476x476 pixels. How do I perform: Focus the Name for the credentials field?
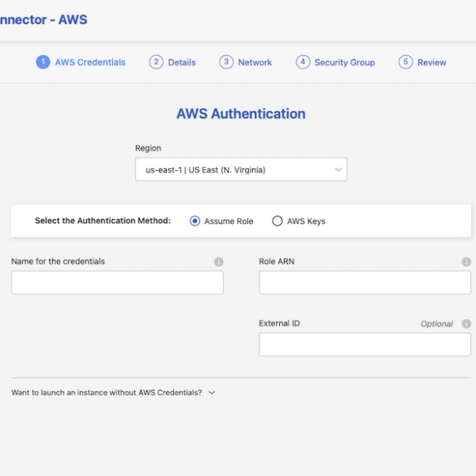(x=117, y=282)
